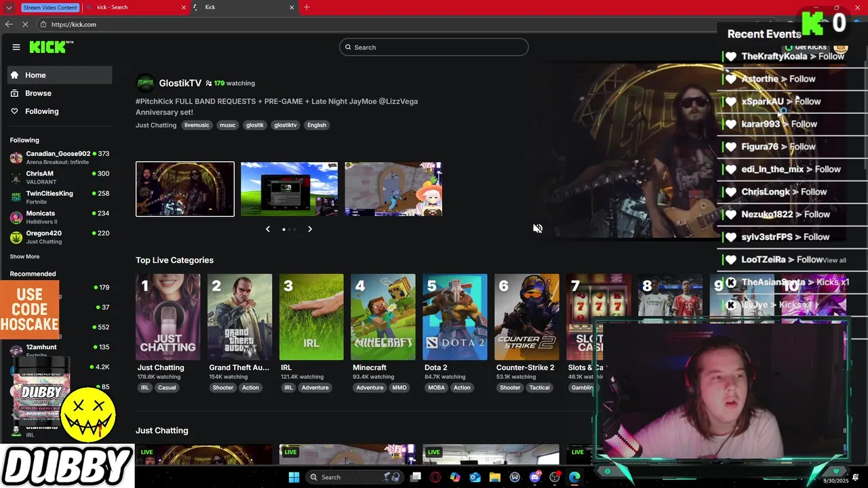Open the Minecraft category card
The width and height of the screenshot is (868, 488).
click(x=383, y=317)
